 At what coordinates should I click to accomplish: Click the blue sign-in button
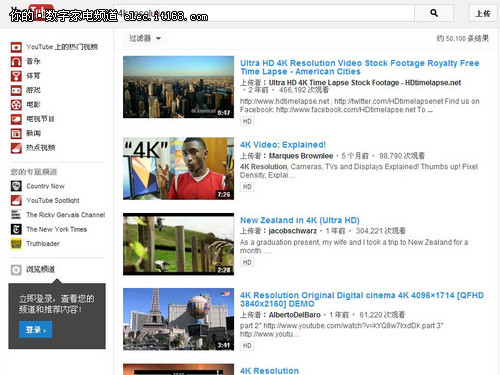click(36, 330)
